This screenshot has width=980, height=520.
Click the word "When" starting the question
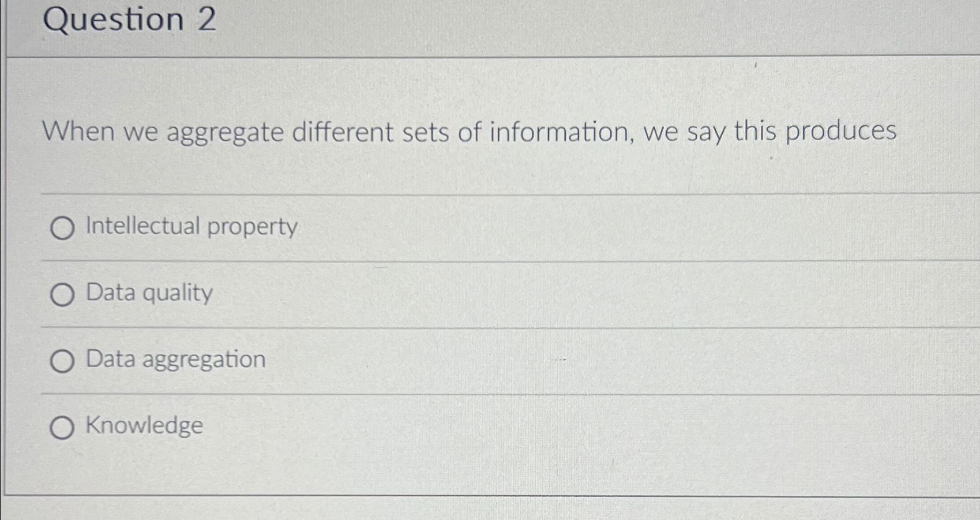tap(78, 131)
